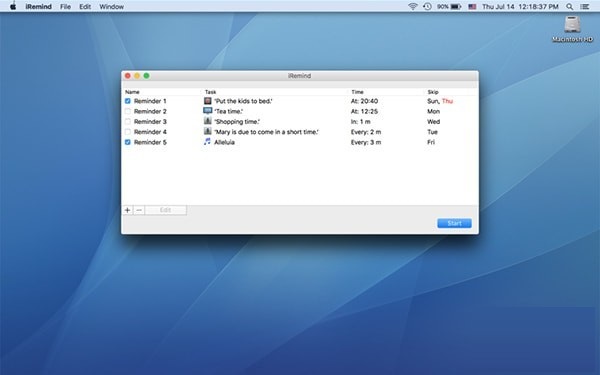This screenshot has height=375, width=600.
Task: Click the task text 'Alleluia'
Action: [x=224, y=142]
